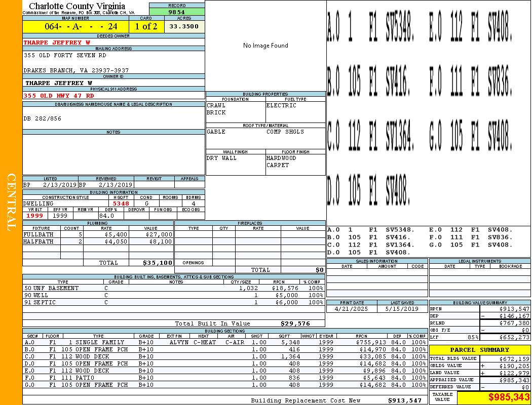Select floor finish HARDWOOD
This screenshot has width=532, height=405.
[281, 158]
